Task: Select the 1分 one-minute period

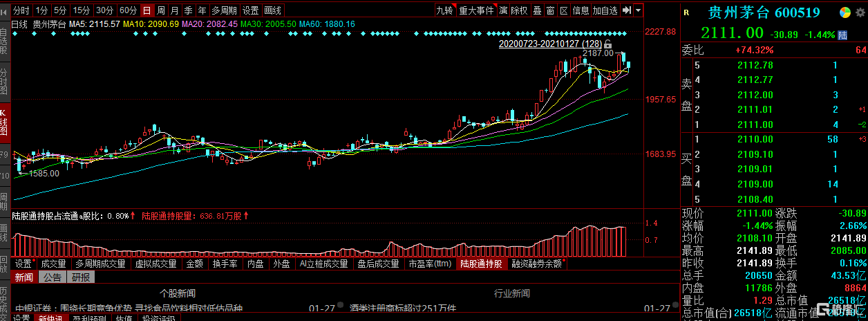Action: pyautogui.click(x=41, y=10)
